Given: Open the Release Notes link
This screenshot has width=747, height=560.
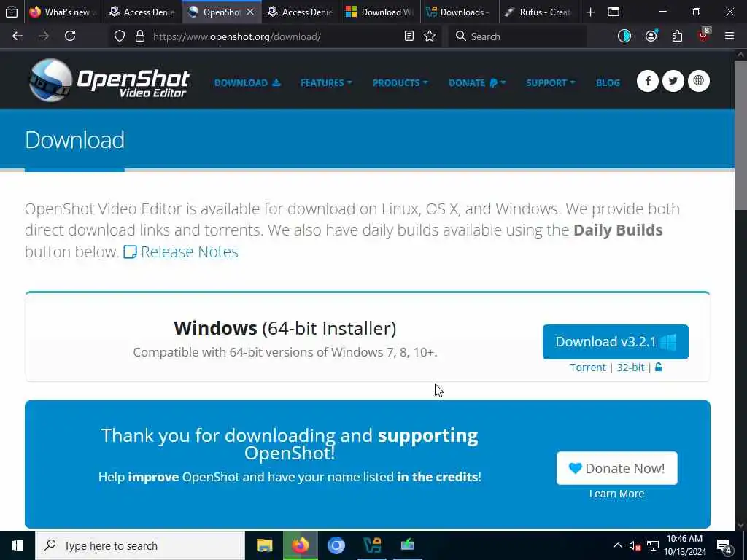Looking at the screenshot, I should tap(181, 252).
